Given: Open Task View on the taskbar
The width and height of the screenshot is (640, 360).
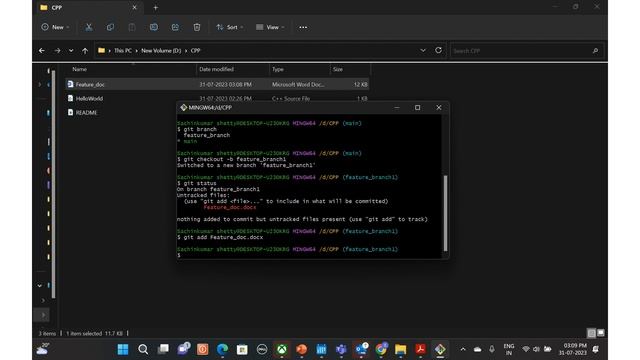Looking at the screenshot, I should click(163, 349).
